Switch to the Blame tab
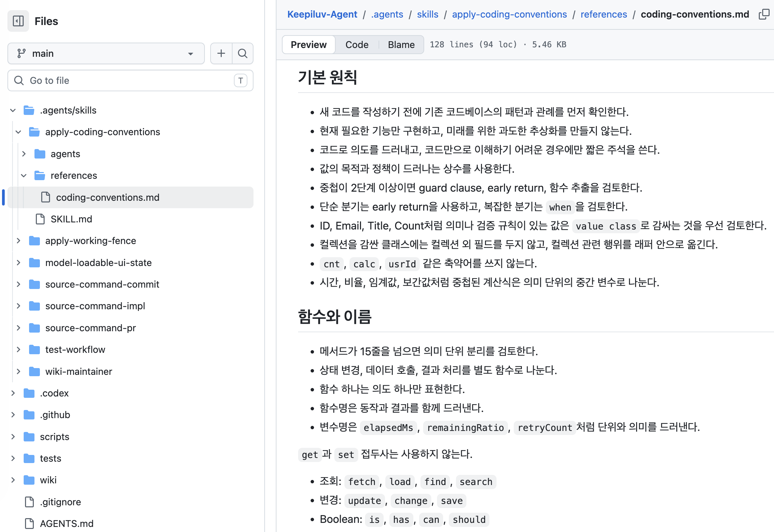 (x=401, y=45)
